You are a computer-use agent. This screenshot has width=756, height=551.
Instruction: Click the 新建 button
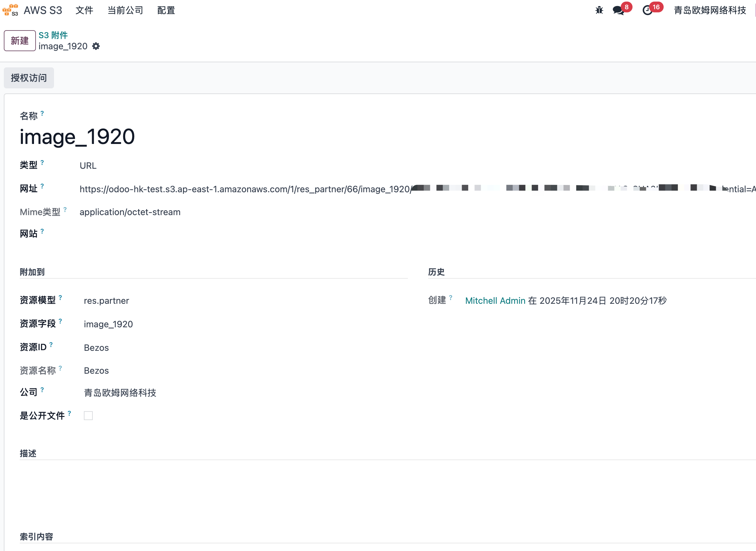20,41
